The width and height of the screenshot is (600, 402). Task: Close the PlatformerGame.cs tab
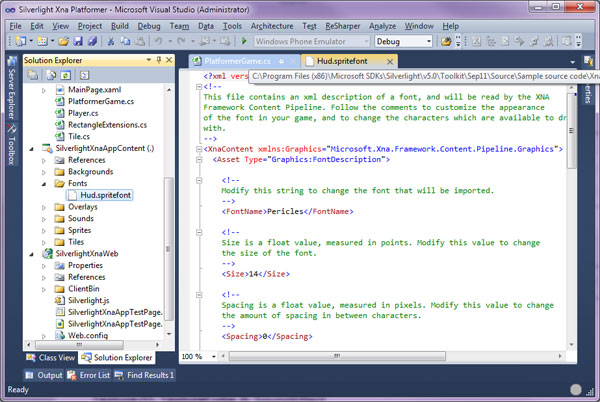(291, 62)
